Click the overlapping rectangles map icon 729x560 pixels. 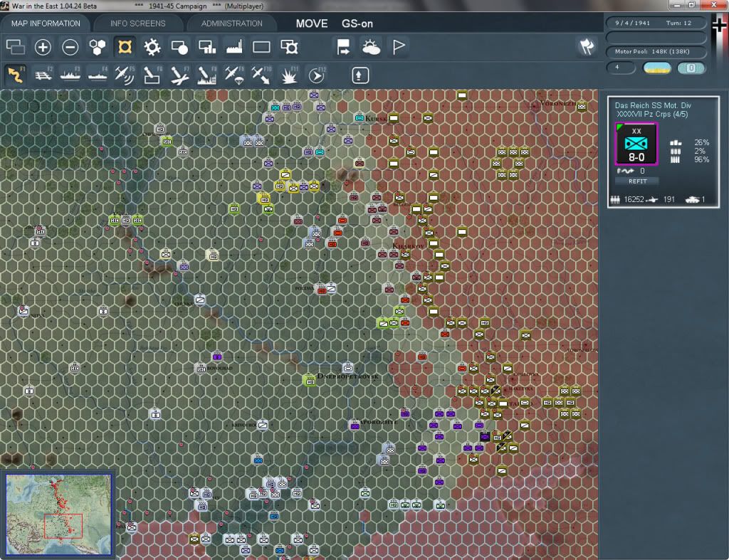point(16,47)
